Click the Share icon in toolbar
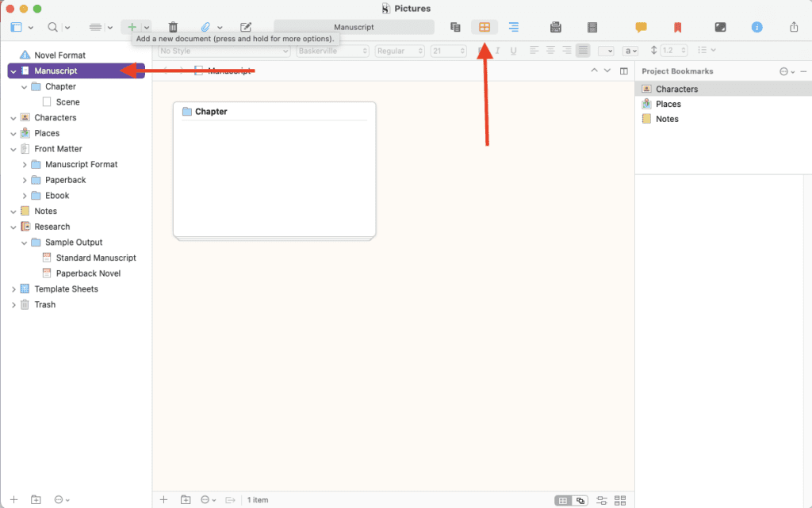 click(x=794, y=27)
